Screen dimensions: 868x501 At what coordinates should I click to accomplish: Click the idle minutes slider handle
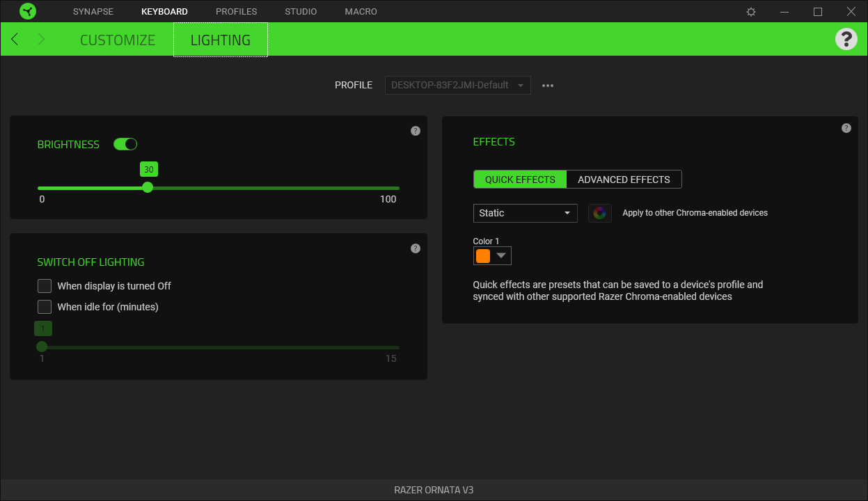point(42,347)
